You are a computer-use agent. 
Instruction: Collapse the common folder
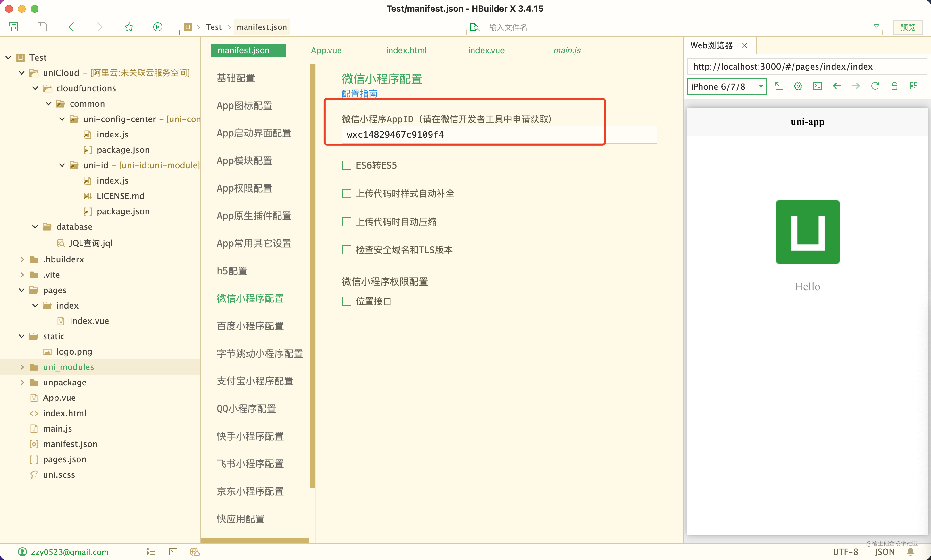(49, 104)
